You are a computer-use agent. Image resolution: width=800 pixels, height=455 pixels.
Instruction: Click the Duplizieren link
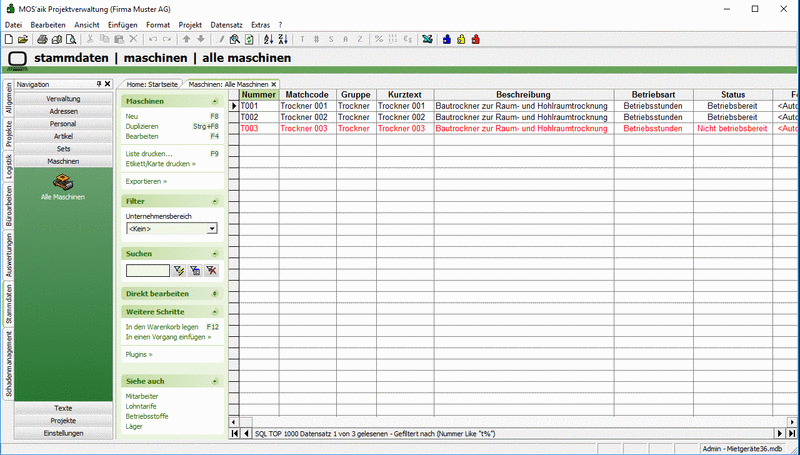coord(142,126)
